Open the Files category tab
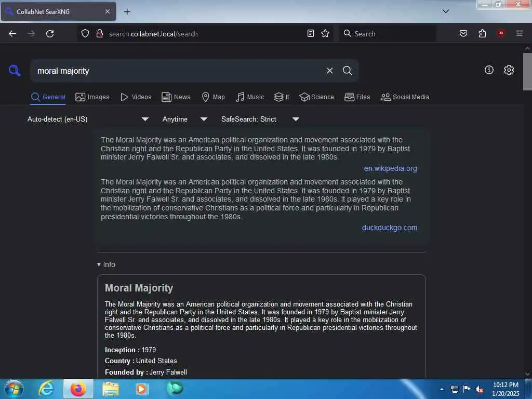The height and width of the screenshot is (399, 532). (357, 97)
